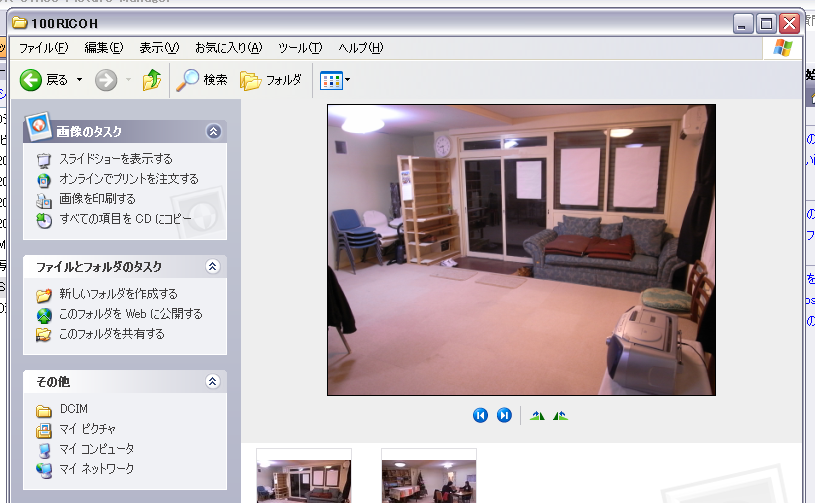The image size is (815, 503).
Task: Open the ファイル(F) menu
Action: click(x=44, y=48)
